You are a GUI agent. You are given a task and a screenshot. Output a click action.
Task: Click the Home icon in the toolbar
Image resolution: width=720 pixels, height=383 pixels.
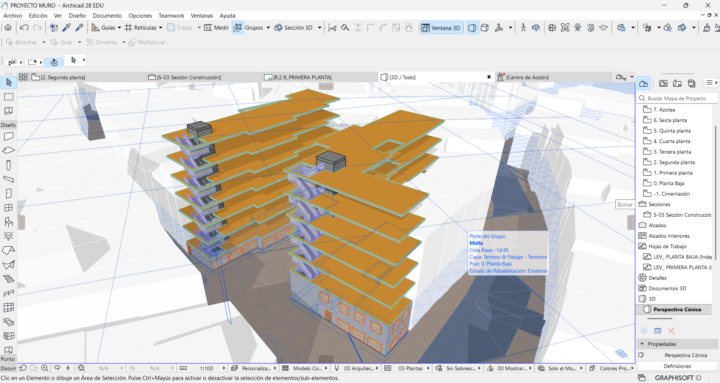(8, 28)
